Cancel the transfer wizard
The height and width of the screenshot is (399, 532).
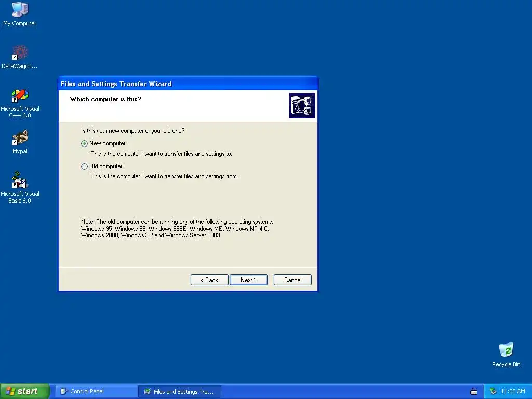pos(292,280)
